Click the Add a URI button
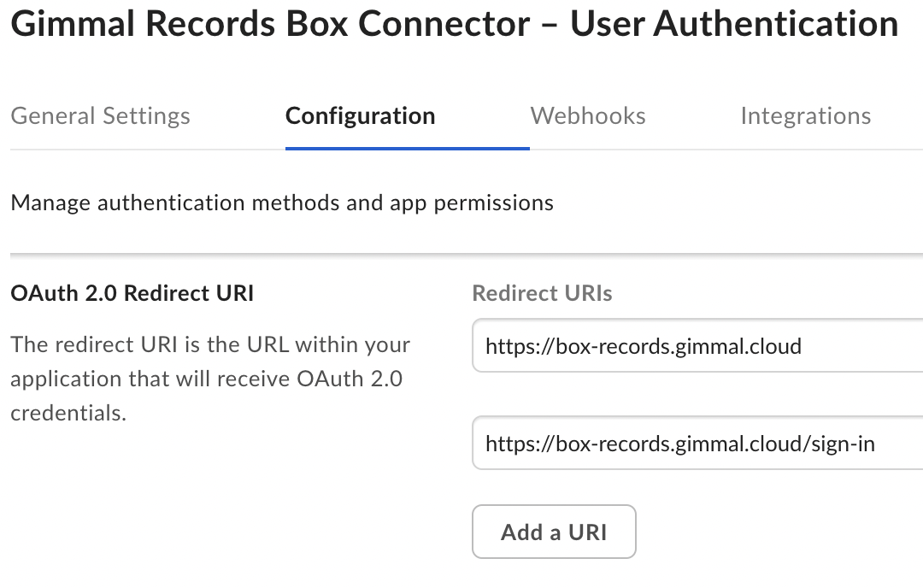The width and height of the screenshot is (923, 588). (554, 532)
